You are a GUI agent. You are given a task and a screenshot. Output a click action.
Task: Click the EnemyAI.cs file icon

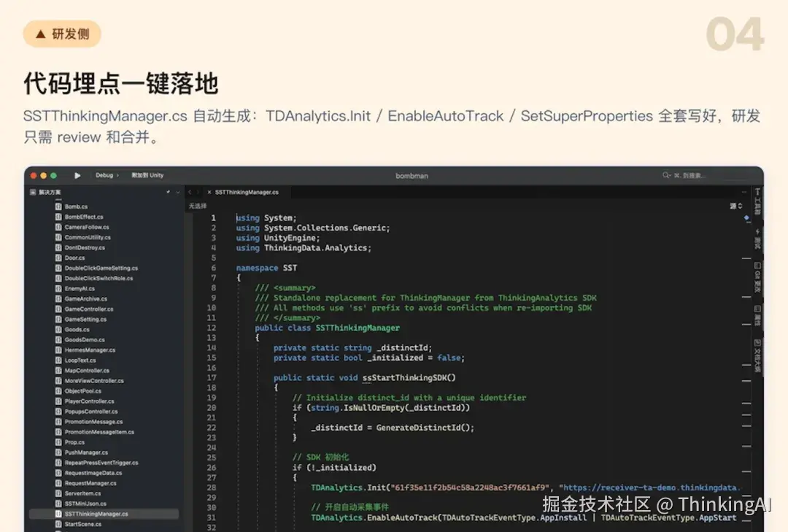click(59, 289)
